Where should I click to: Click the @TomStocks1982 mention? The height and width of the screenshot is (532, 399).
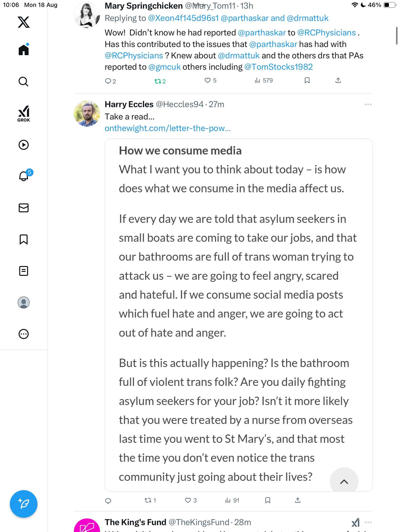click(x=278, y=67)
